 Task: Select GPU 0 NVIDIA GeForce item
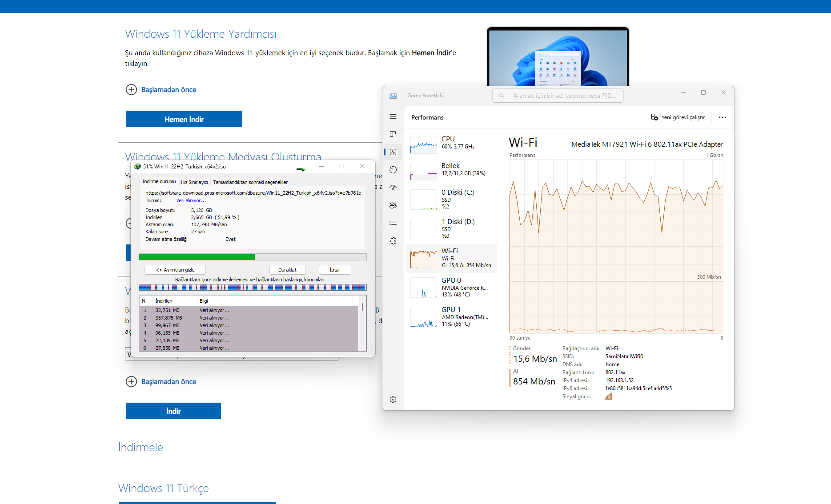pyautogui.click(x=451, y=287)
